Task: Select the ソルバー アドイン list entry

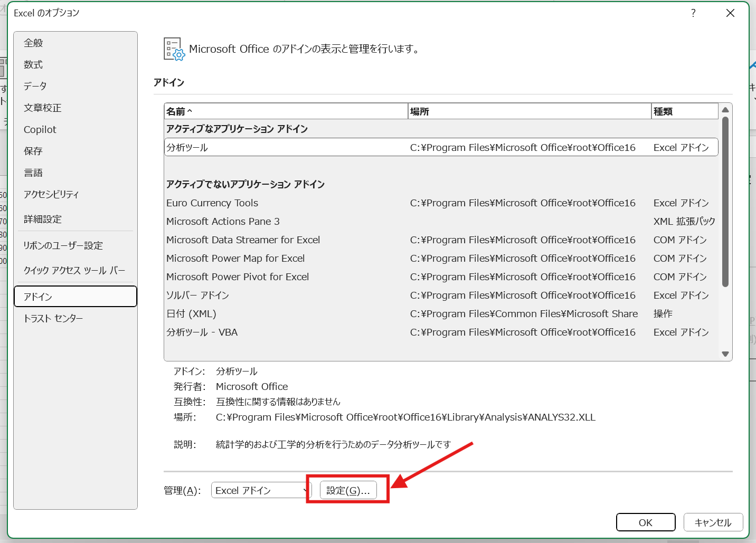Action: point(197,295)
